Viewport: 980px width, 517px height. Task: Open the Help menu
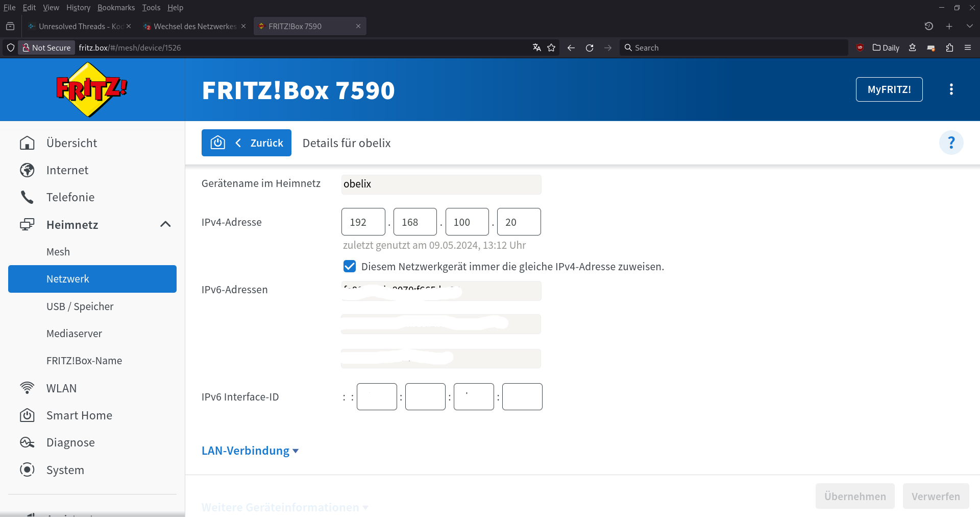pos(175,8)
